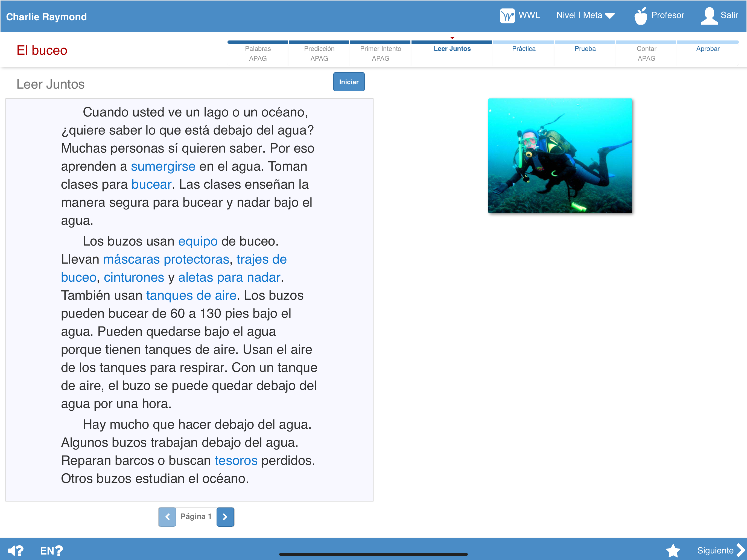Viewport: 747px width, 560px height.
Task: Click the Leer Juntos progress bar segment
Action: (x=452, y=42)
